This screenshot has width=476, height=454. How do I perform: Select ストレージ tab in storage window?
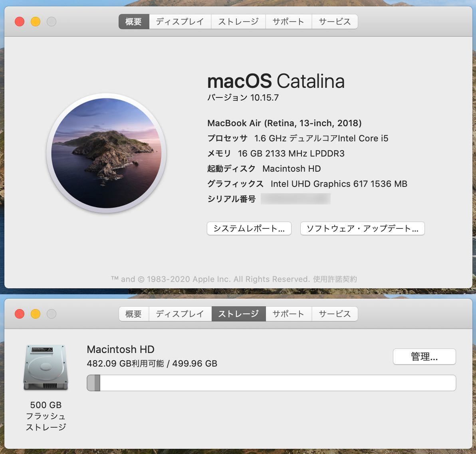pyautogui.click(x=238, y=314)
